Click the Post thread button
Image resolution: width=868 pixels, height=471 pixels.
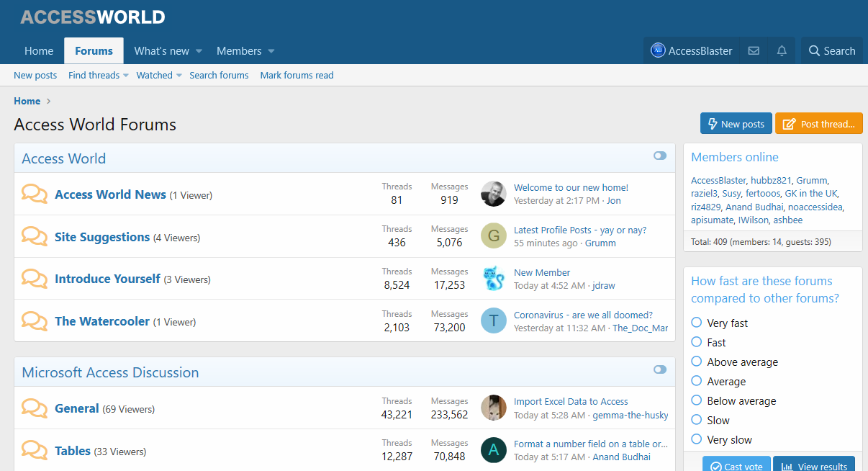[x=819, y=124]
